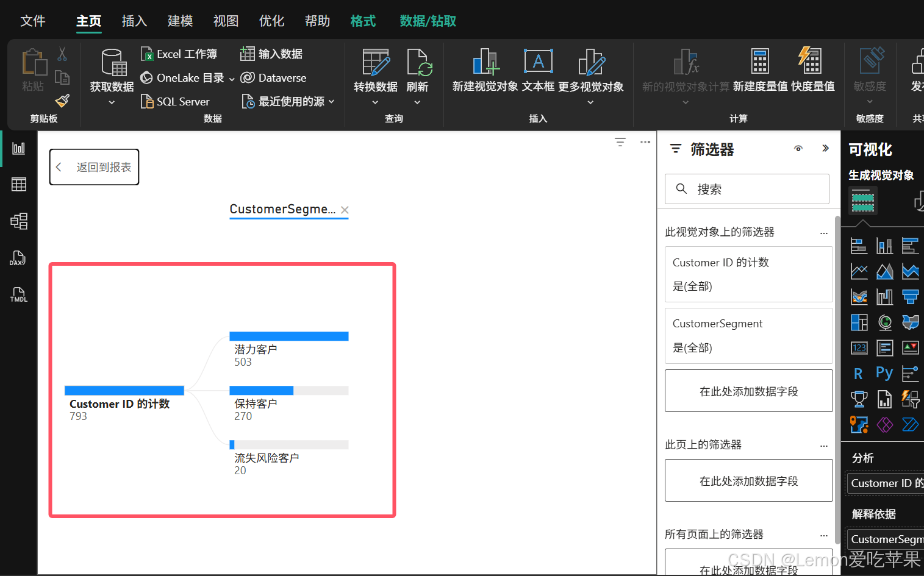Switch to the Insert ribbon tab
Image resolution: width=924 pixels, height=576 pixels.
point(134,21)
